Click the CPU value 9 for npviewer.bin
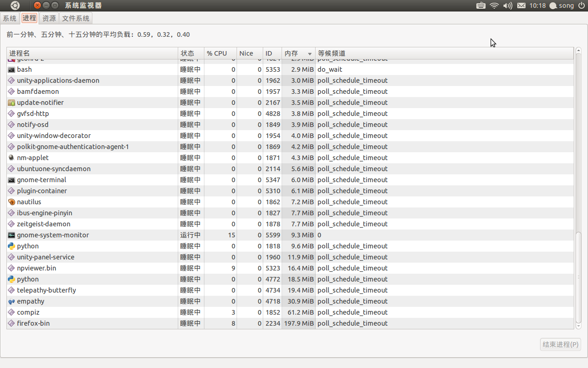This screenshot has width=588, height=368. click(x=233, y=268)
